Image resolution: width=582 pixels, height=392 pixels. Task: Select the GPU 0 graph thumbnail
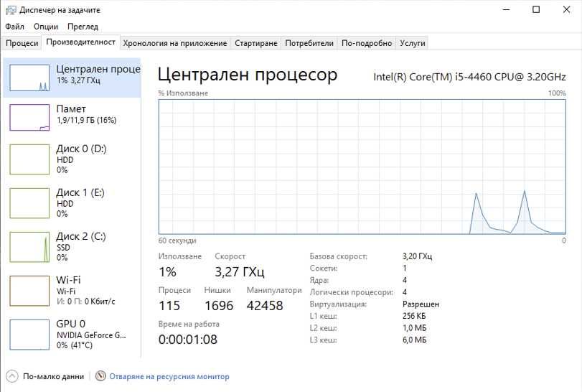(x=29, y=335)
